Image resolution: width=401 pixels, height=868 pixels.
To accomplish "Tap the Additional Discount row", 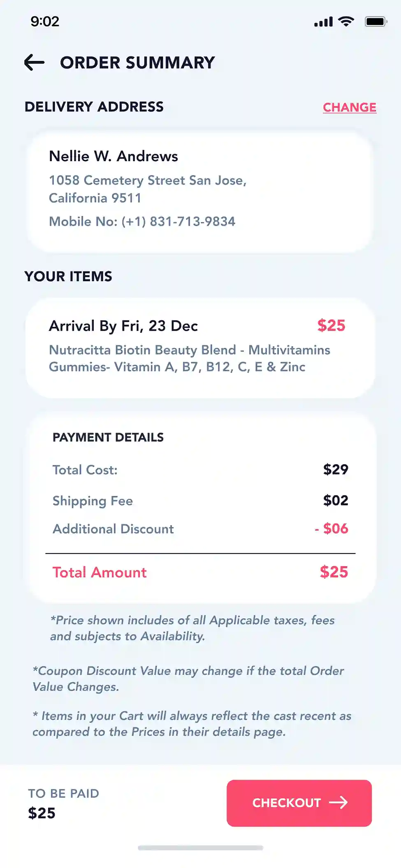I will pos(200,529).
